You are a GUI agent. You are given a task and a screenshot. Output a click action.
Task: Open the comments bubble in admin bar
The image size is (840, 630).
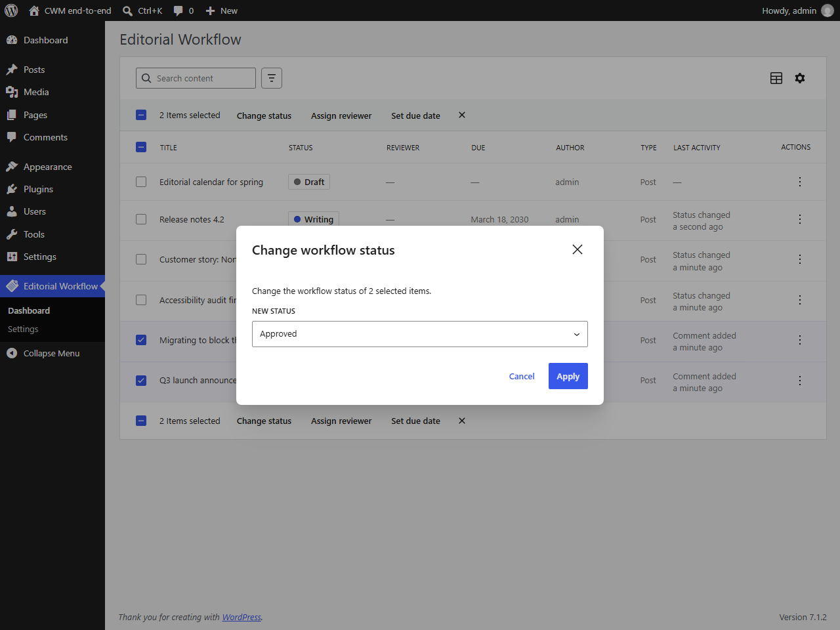point(184,10)
